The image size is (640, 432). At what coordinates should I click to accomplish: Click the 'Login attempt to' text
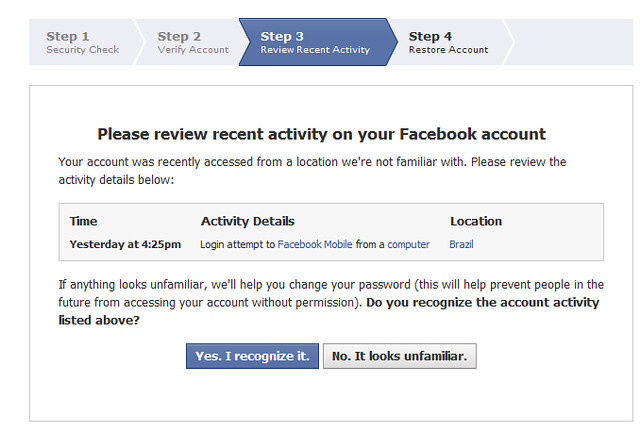pos(238,244)
